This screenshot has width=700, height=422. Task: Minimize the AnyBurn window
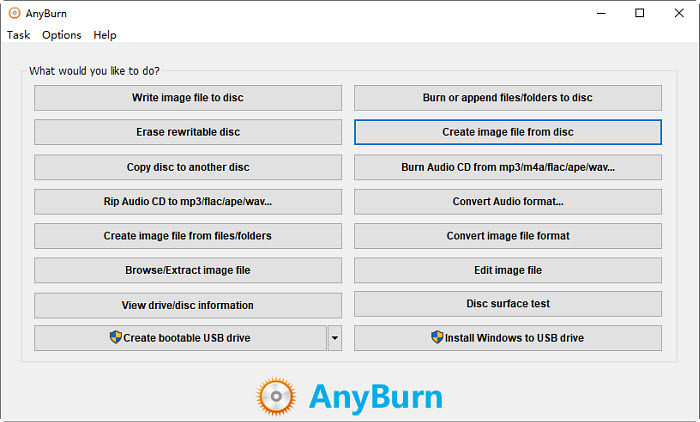601,13
